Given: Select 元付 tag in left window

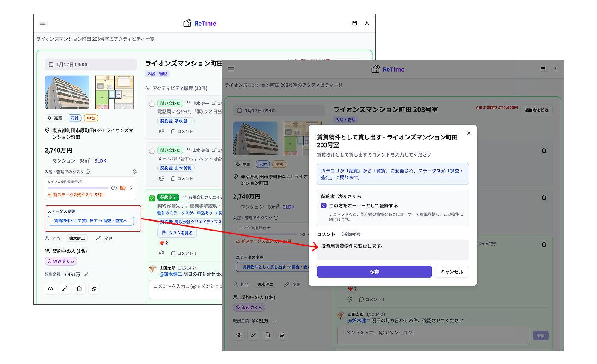Looking at the screenshot, I should pos(74,118).
